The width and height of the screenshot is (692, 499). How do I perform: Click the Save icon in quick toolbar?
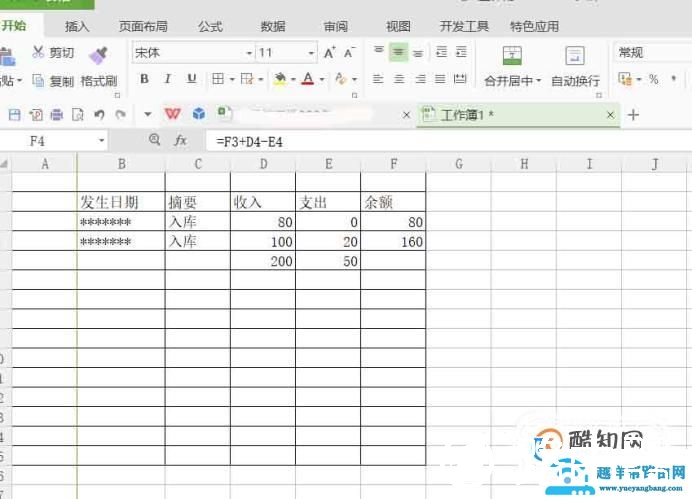(x=15, y=115)
